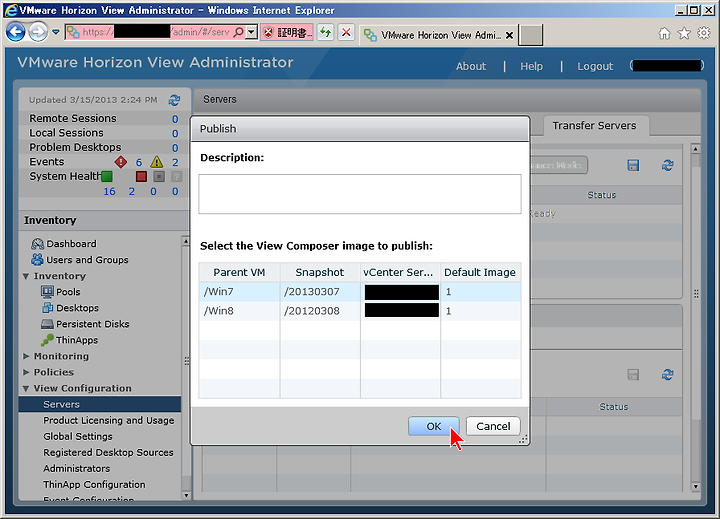This screenshot has width=720, height=519.
Task: Click the gray System Health indicator
Action: click(158, 176)
